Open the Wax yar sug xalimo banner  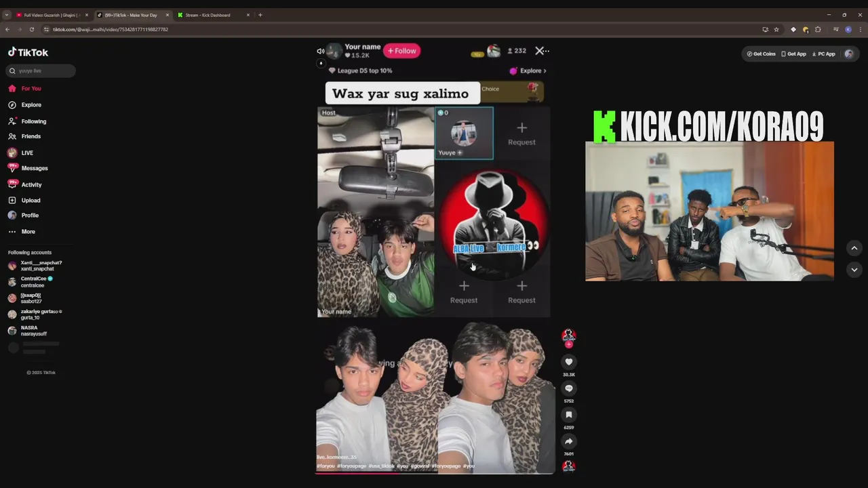(x=402, y=94)
